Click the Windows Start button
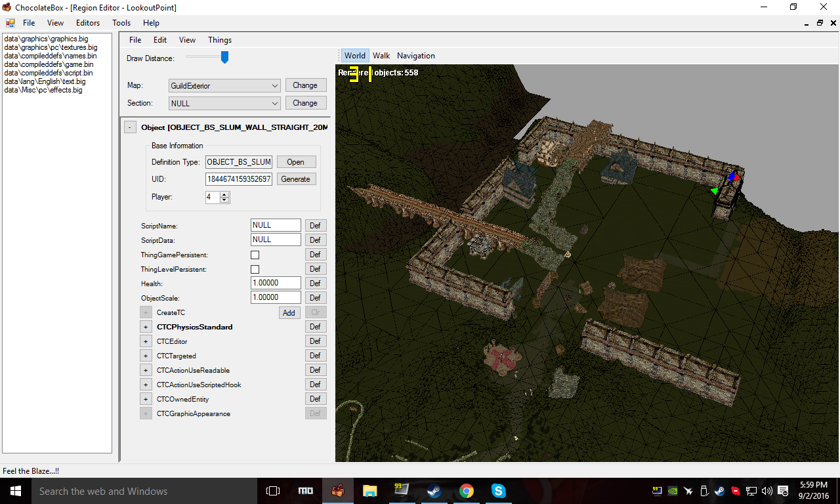Viewport: 840px width, 504px height. pyautogui.click(x=15, y=491)
